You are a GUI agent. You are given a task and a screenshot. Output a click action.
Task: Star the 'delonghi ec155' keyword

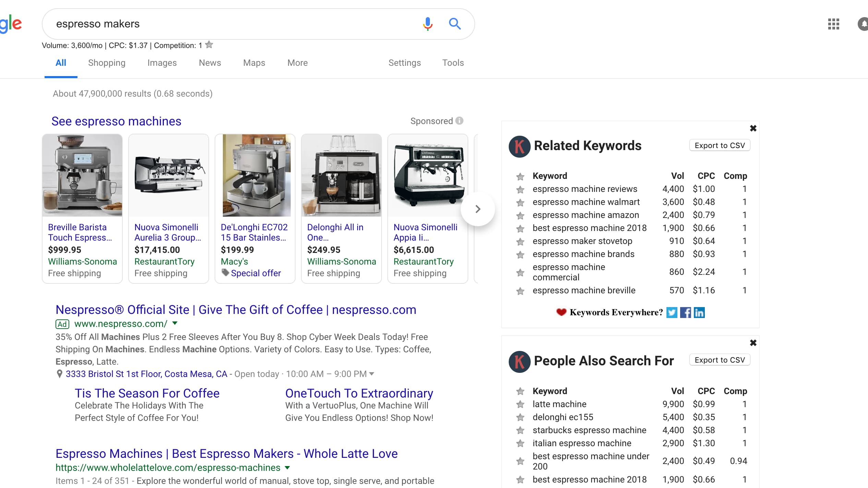520,417
